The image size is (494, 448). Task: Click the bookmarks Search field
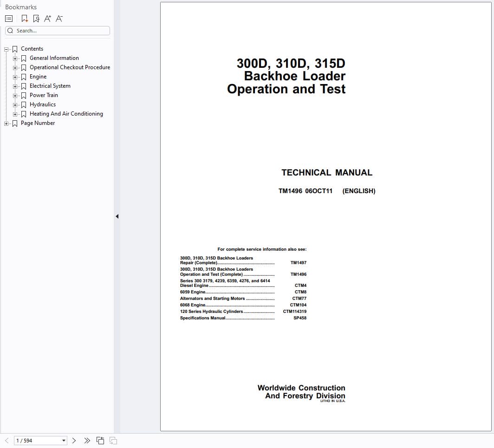[58, 31]
